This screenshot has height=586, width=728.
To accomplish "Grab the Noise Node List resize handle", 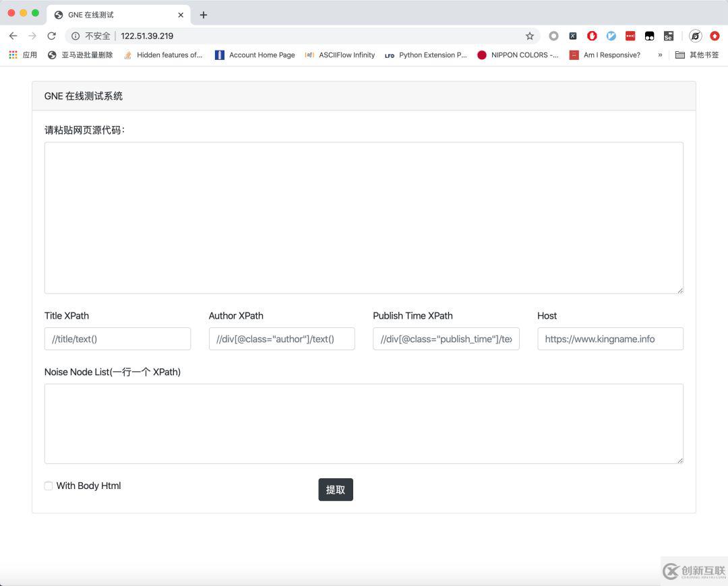I will (679, 460).
